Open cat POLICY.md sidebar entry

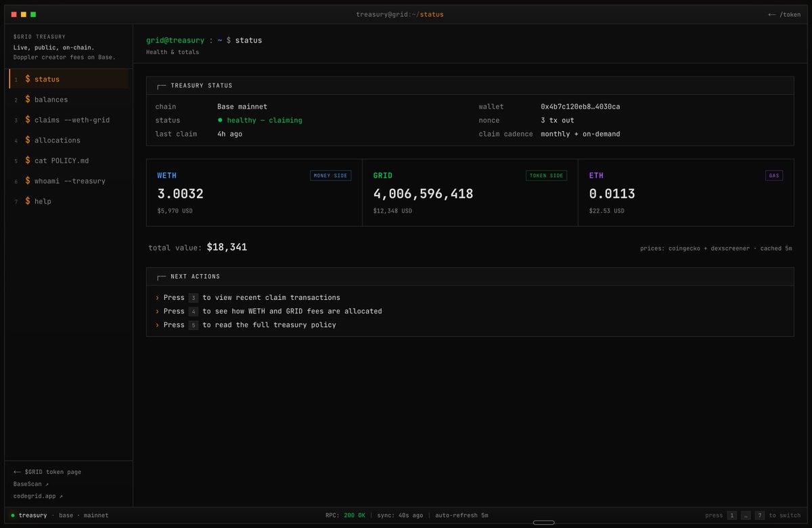(x=69, y=160)
